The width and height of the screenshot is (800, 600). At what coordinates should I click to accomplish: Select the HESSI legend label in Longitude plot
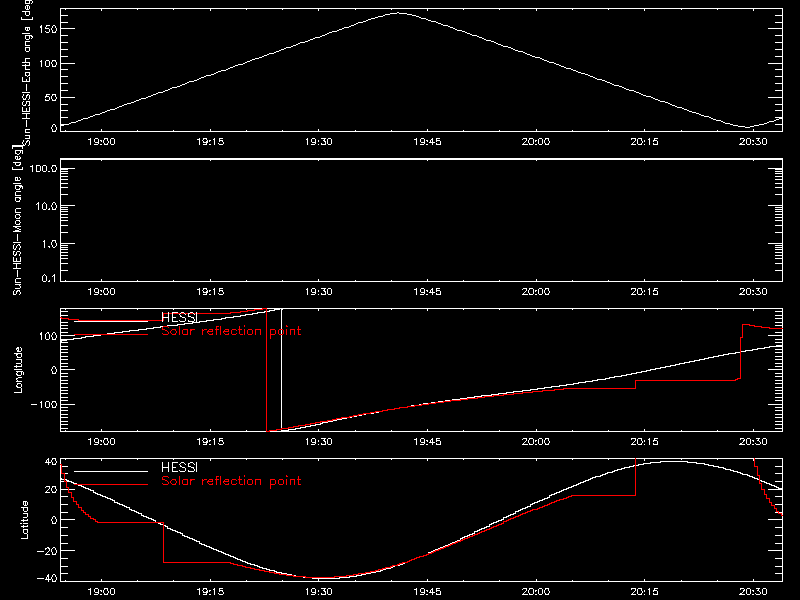click(179, 317)
